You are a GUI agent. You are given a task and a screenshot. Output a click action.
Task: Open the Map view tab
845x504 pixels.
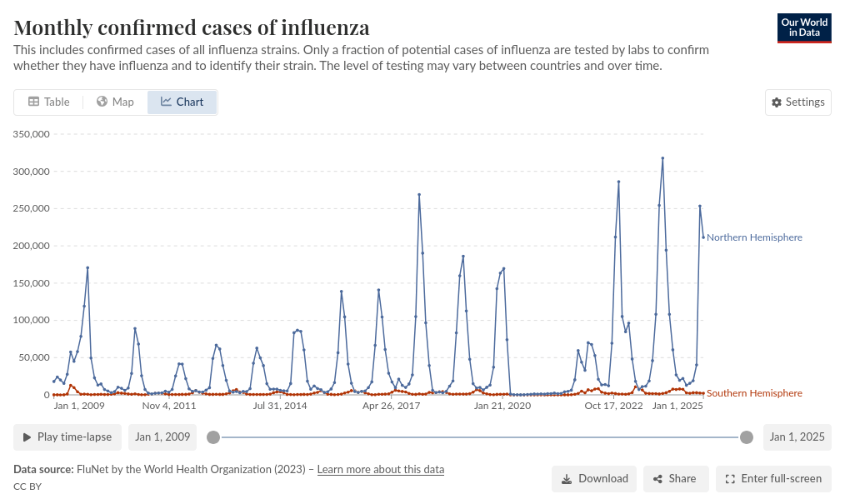tap(115, 102)
